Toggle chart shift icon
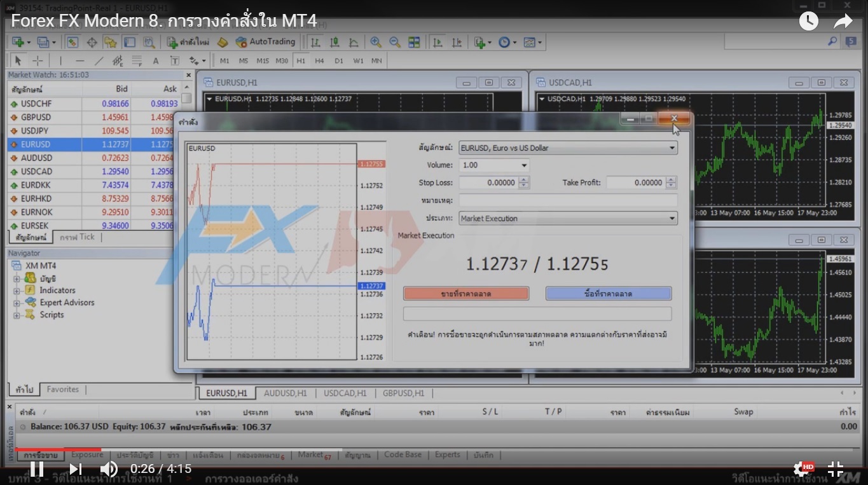 [x=457, y=42]
